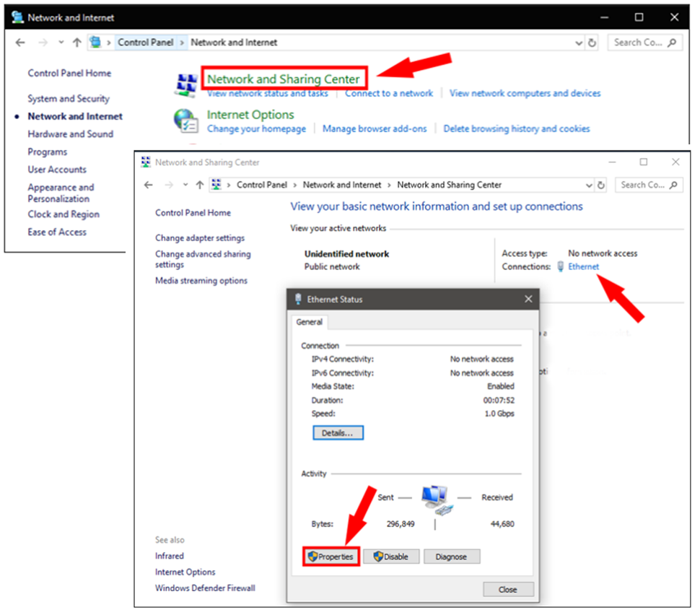Select Hardware and Sound in sidebar
The image size is (700, 615).
(70, 134)
